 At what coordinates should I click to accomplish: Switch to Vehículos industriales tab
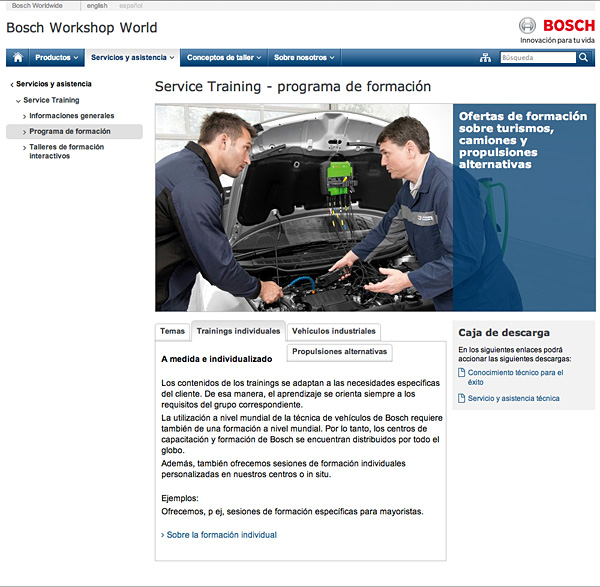coord(334,331)
